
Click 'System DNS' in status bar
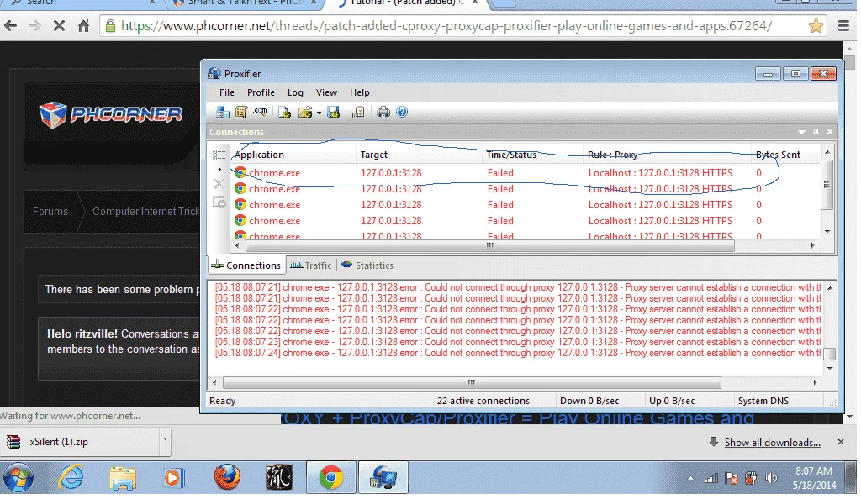[x=764, y=402]
